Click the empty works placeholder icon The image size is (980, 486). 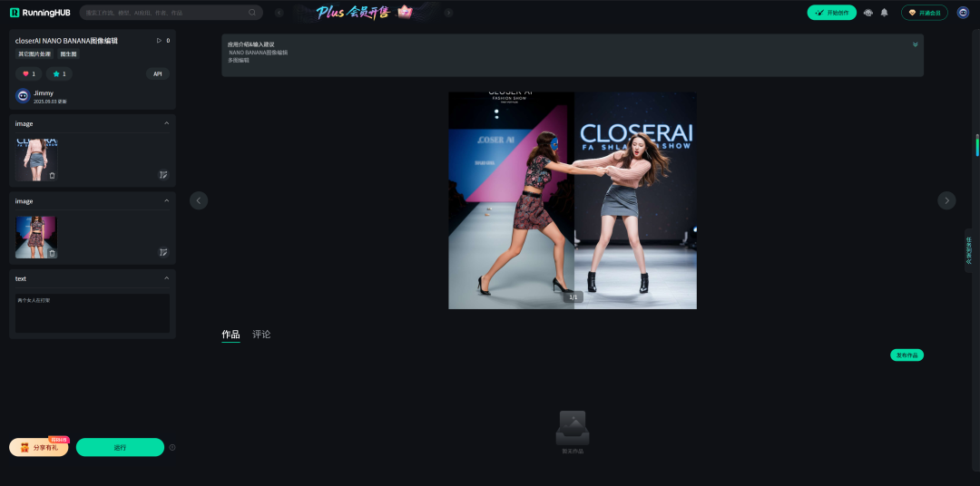coord(573,428)
